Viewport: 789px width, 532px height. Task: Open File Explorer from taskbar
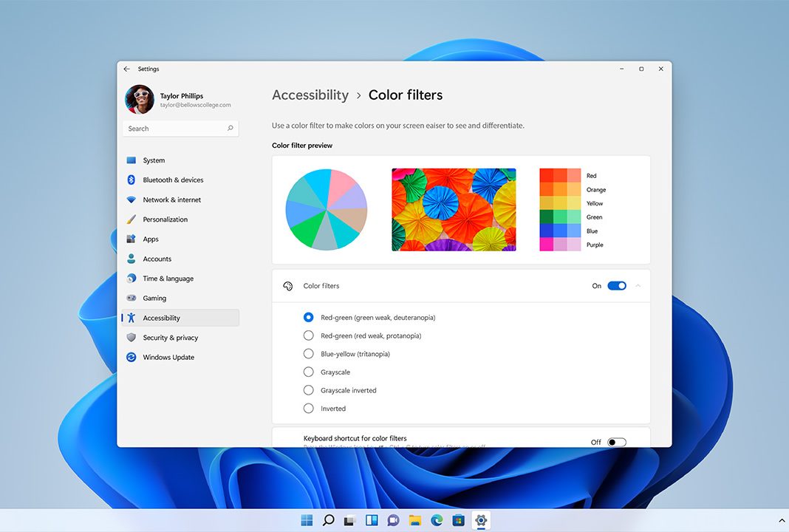(x=415, y=520)
